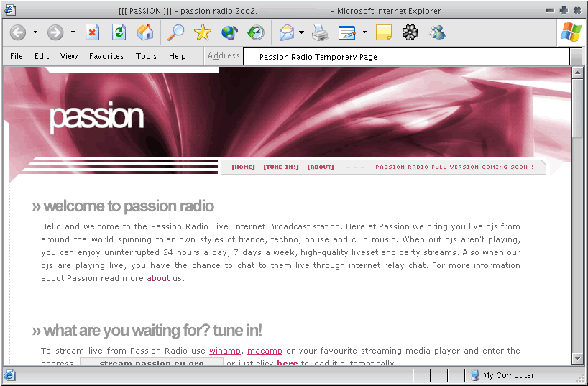Refresh the page using the toolbar icon
588x386 pixels.
click(119, 32)
